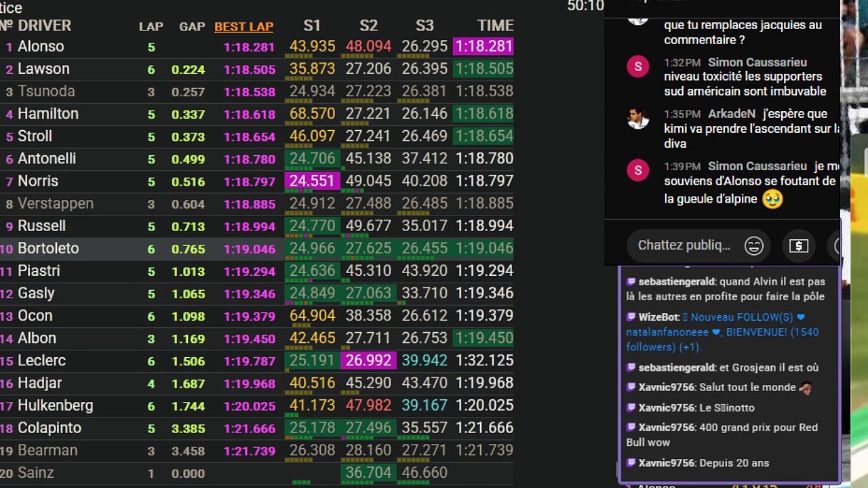
Task: Click Simon Caussarieu's username on the 1:32 PM message
Action: pyautogui.click(x=757, y=62)
